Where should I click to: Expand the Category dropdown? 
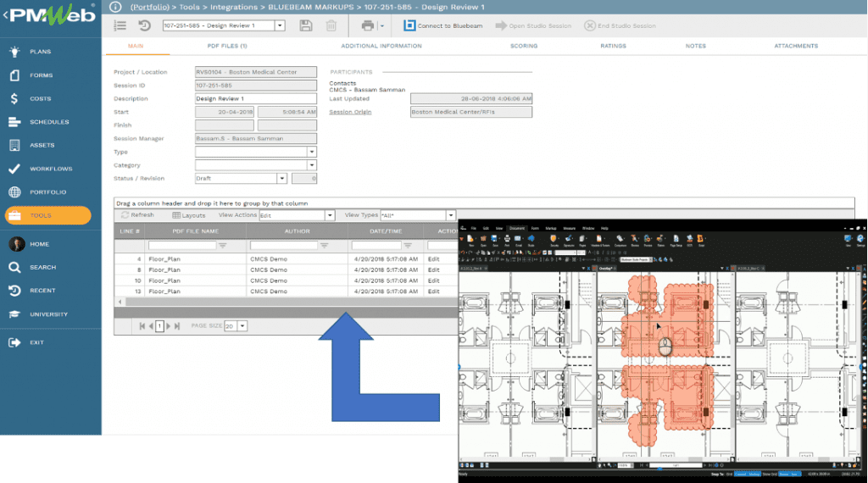coord(312,165)
